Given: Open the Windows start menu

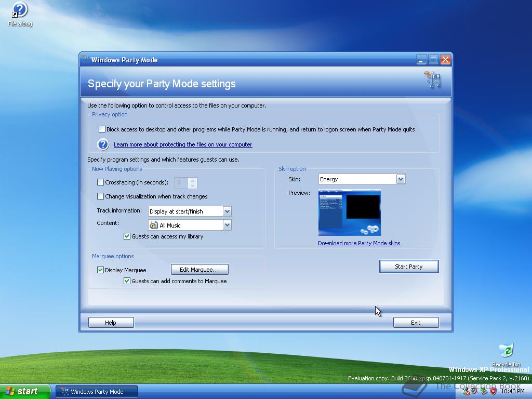Looking at the screenshot, I should click(x=25, y=391).
